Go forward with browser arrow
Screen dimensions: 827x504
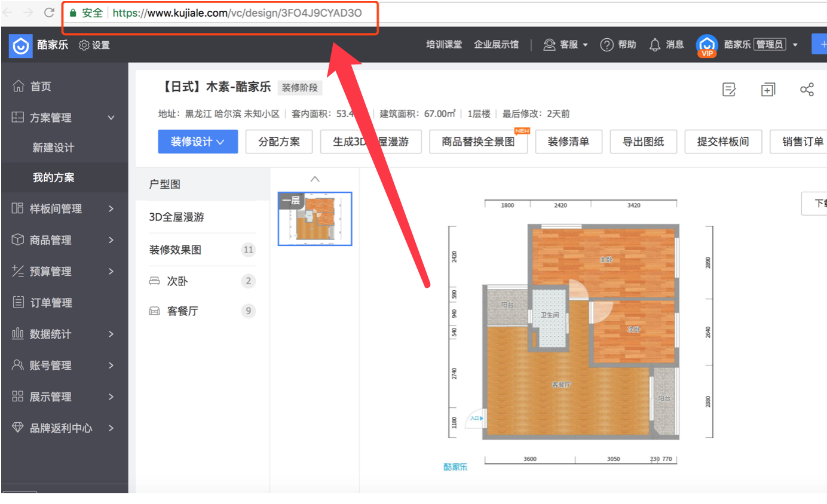28,13
